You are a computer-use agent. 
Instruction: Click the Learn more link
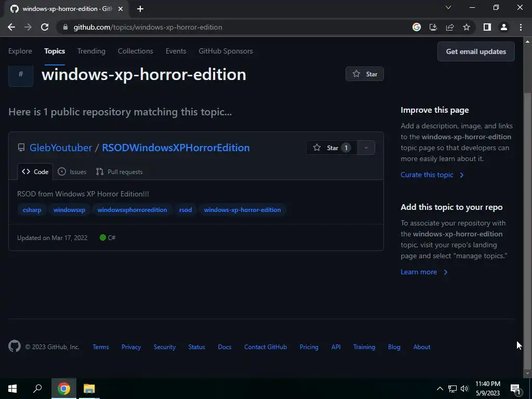(424, 272)
